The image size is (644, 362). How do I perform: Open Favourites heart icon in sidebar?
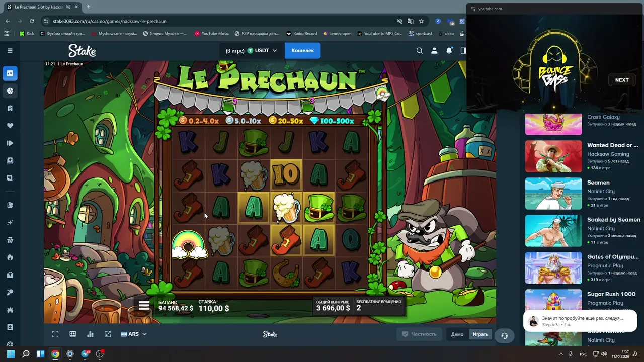pyautogui.click(x=10, y=126)
